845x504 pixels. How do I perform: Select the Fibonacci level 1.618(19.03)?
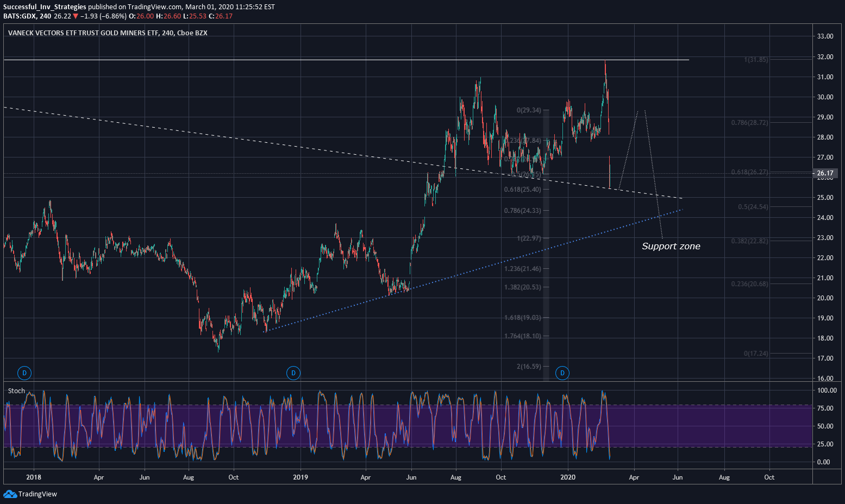tap(523, 318)
